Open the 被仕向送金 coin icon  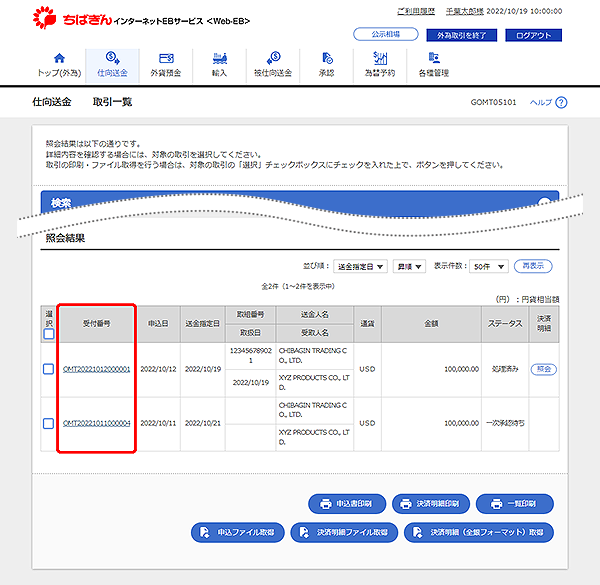coord(274,58)
